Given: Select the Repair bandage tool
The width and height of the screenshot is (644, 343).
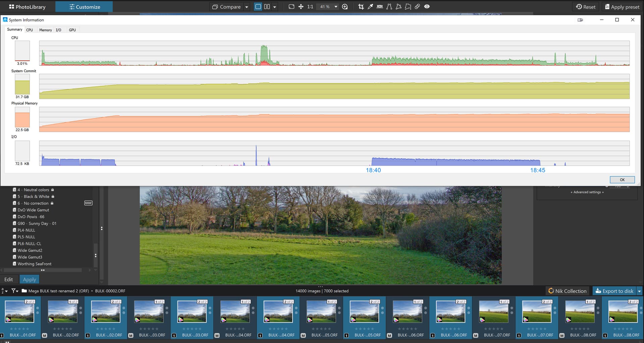Looking at the screenshot, I should (417, 7).
